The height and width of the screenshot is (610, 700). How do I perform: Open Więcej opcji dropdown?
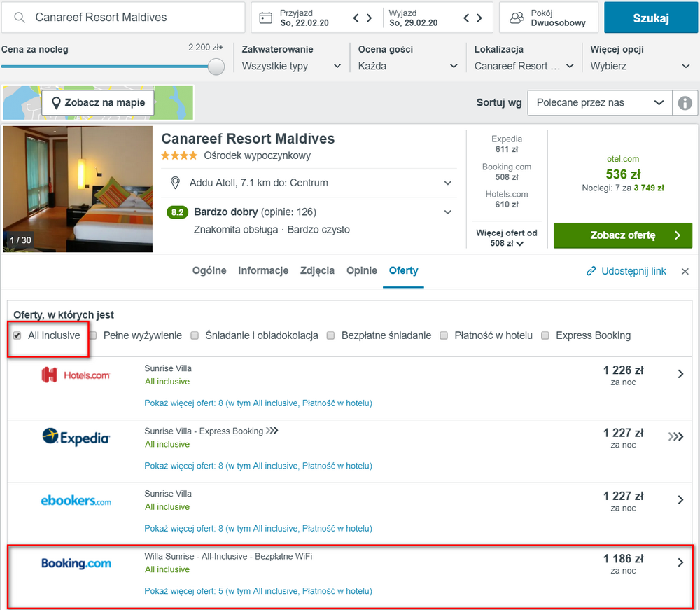(x=640, y=66)
